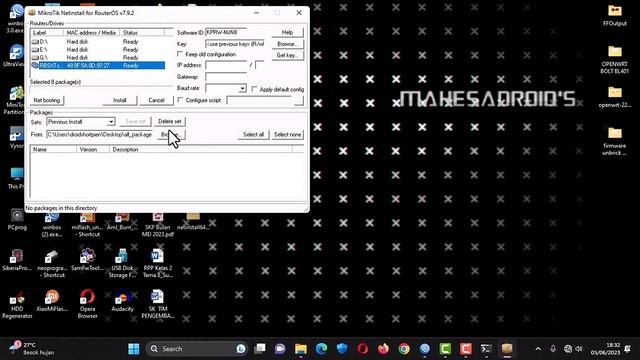Focus the IP address input field
Image resolution: width=640 pixels, height=360 pixels.
227,65
